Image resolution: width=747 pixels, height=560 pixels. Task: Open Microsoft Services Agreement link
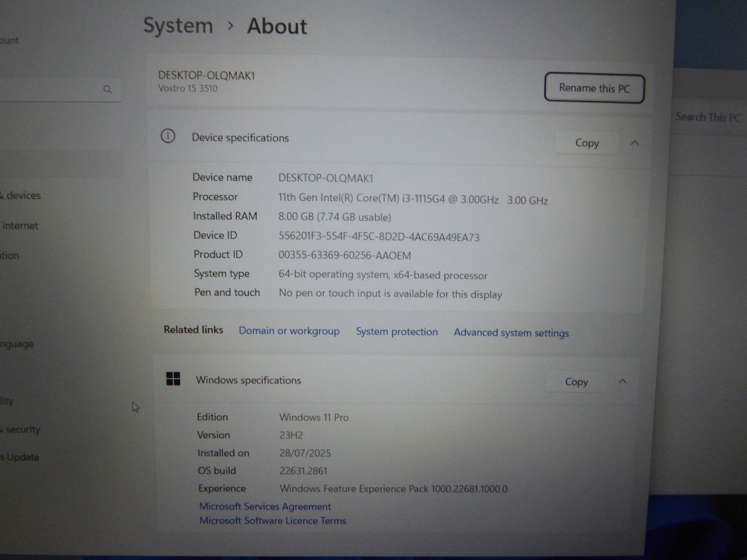(x=265, y=506)
